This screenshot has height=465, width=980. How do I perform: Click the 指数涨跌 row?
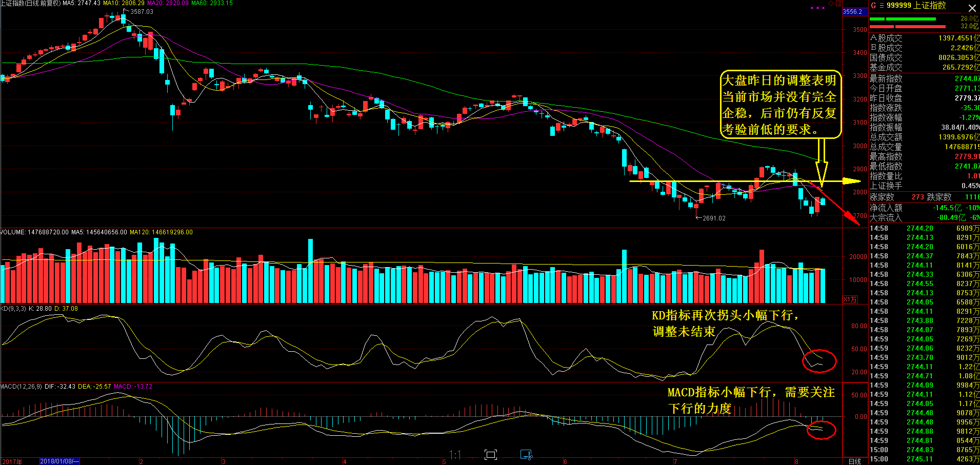(x=924, y=108)
